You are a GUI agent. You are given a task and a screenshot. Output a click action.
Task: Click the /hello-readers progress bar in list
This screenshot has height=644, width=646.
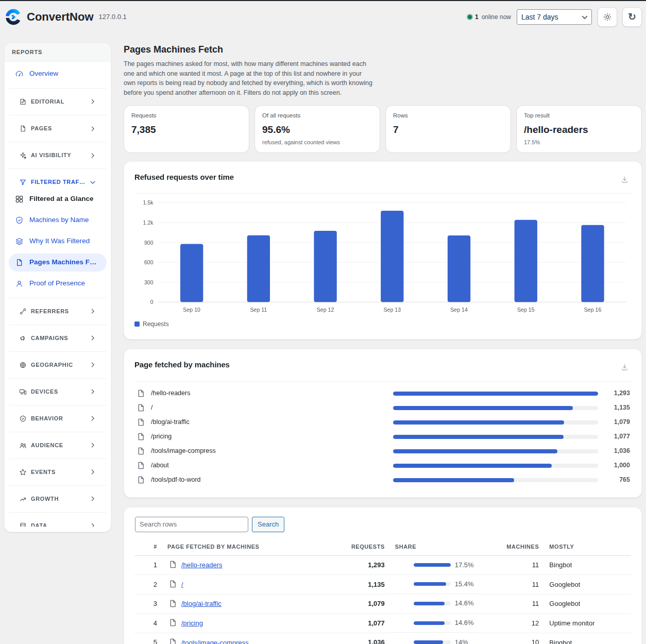496,394
